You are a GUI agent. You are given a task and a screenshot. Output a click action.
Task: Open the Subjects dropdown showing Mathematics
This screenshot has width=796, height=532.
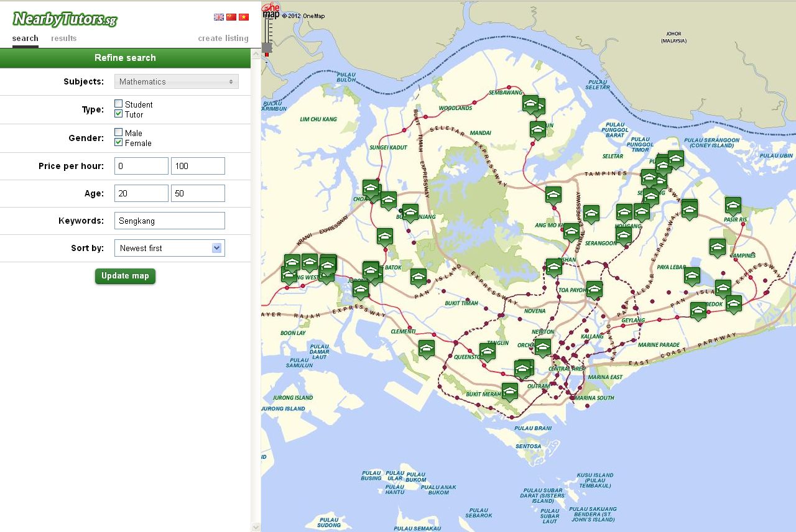[x=176, y=81]
